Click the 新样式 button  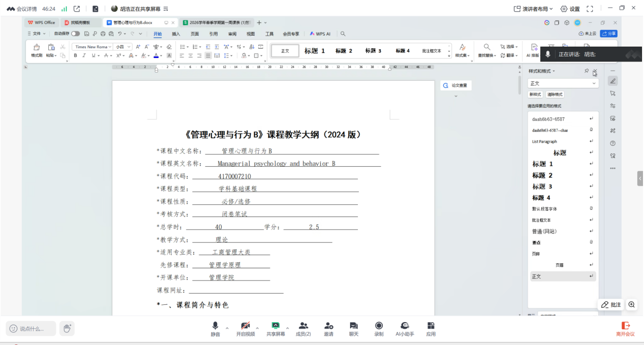point(535,95)
